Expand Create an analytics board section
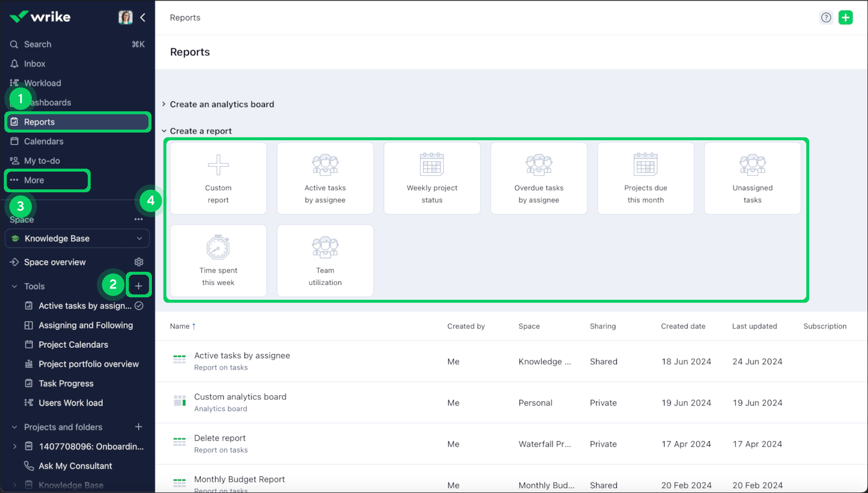This screenshot has height=493, width=868. tap(164, 104)
